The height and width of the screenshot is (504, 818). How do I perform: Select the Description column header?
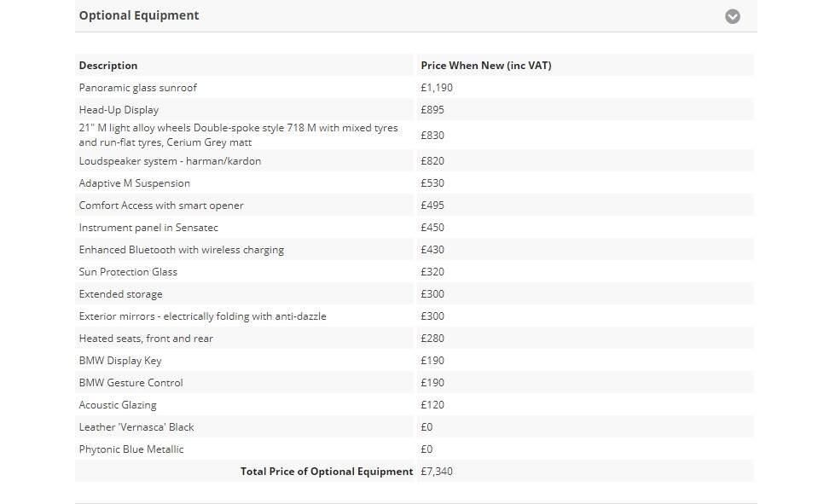click(x=108, y=66)
